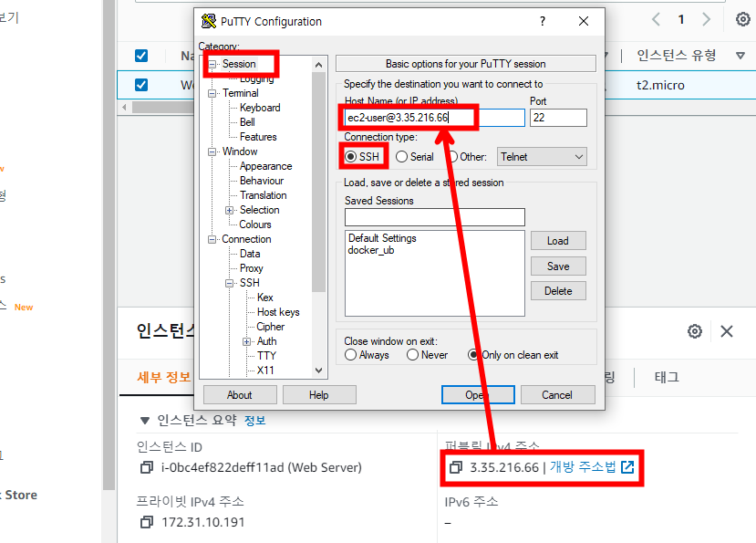Click the Help button in PuTTY dialog
The height and width of the screenshot is (543, 756).
[x=319, y=395]
